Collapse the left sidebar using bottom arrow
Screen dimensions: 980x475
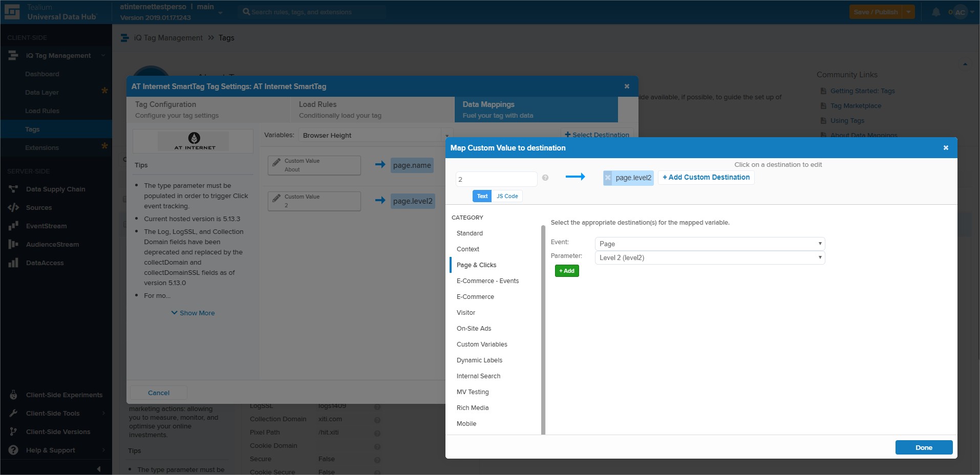pyautogui.click(x=98, y=468)
